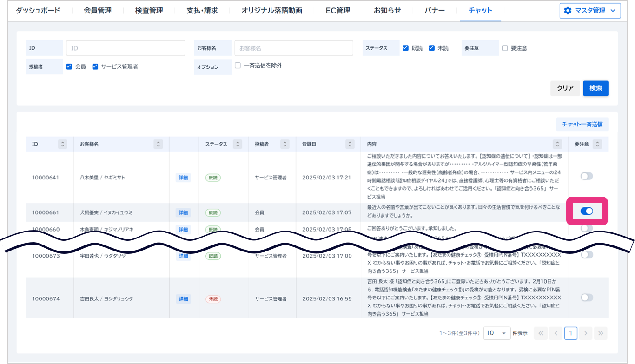Open the マスタ管理 dropdown menu
This screenshot has height=364, width=635.
tap(590, 10)
